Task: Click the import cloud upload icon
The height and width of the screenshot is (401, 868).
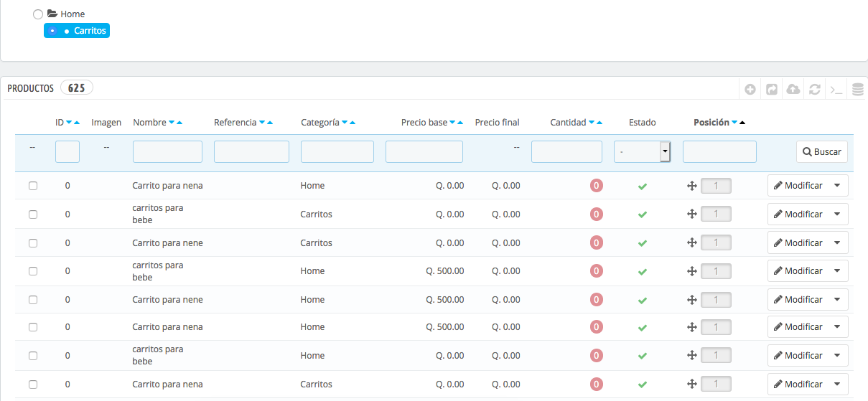Action: click(x=793, y=90)
